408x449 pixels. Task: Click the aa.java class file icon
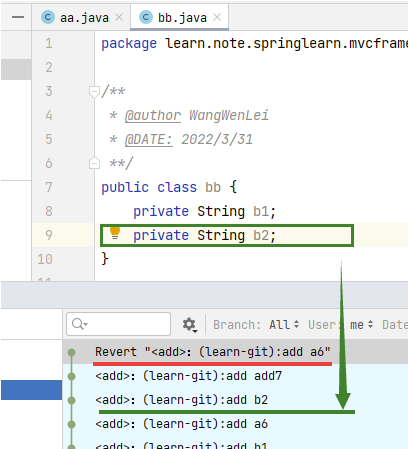(x=48, y=17)
